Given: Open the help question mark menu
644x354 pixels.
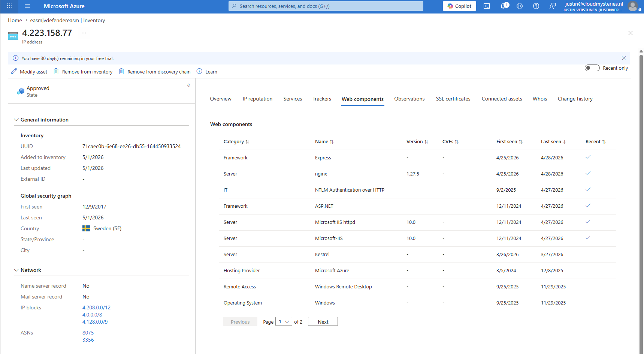Looking at the screenshot, I should 536,6.
